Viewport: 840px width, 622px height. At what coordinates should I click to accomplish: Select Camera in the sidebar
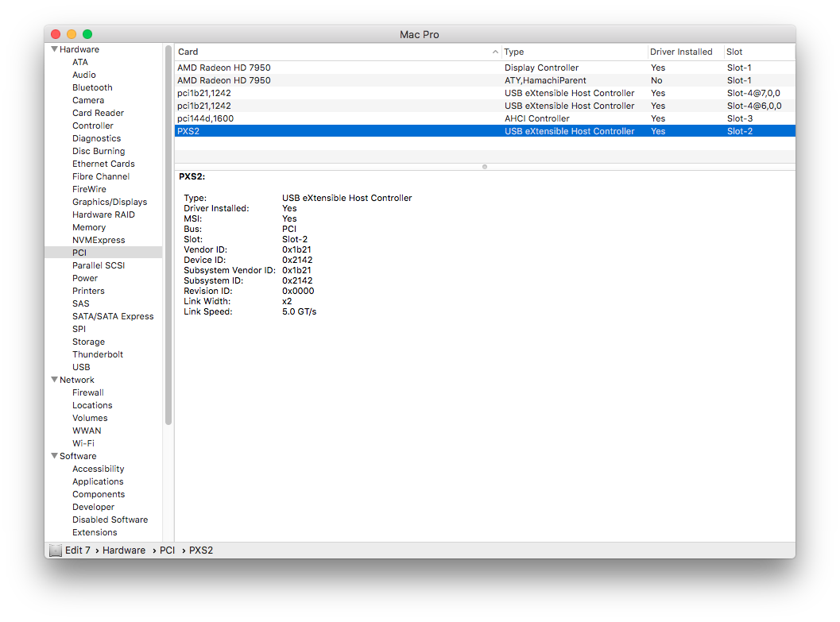[88, 100]
